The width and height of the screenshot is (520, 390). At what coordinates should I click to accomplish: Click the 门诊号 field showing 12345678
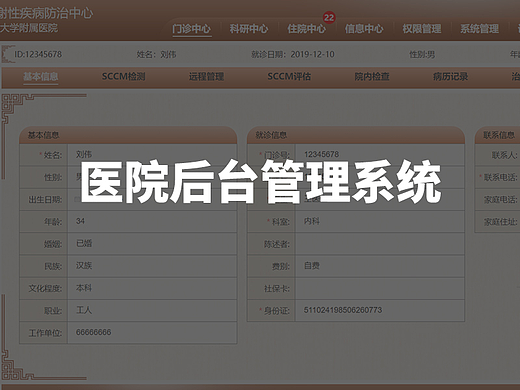click(x=380, y=155)
